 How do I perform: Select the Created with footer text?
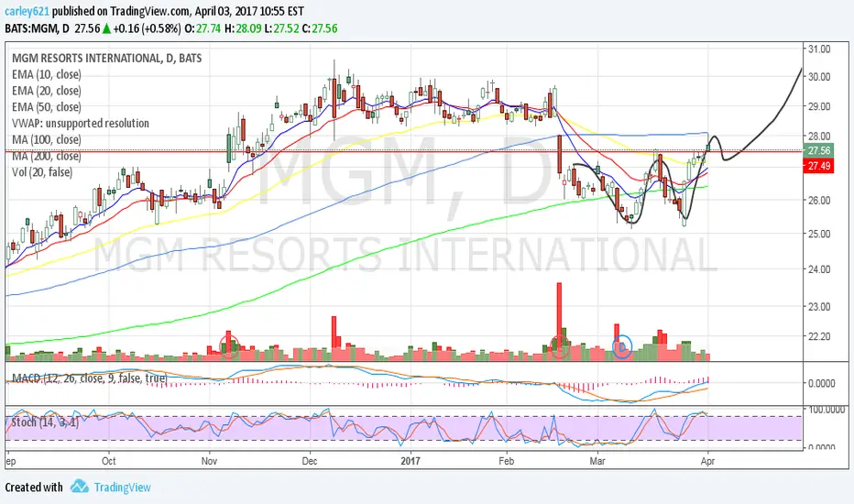pyautogui.click(x=34, y=488)
